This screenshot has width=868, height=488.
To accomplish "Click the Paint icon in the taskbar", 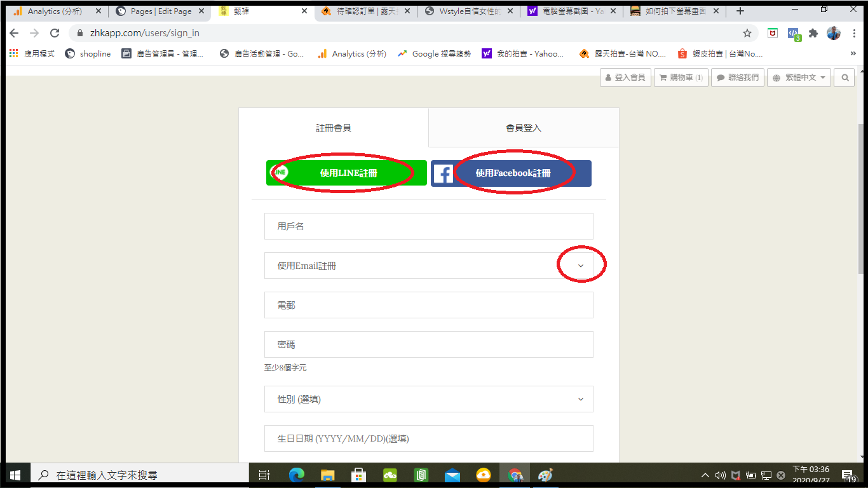I will pos(545,475).
